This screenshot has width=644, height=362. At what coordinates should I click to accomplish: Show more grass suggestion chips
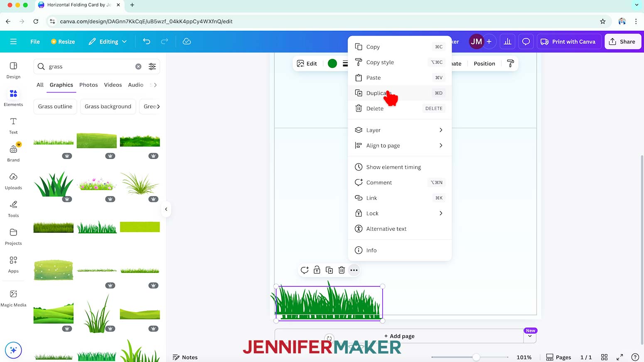click(158, 107)
